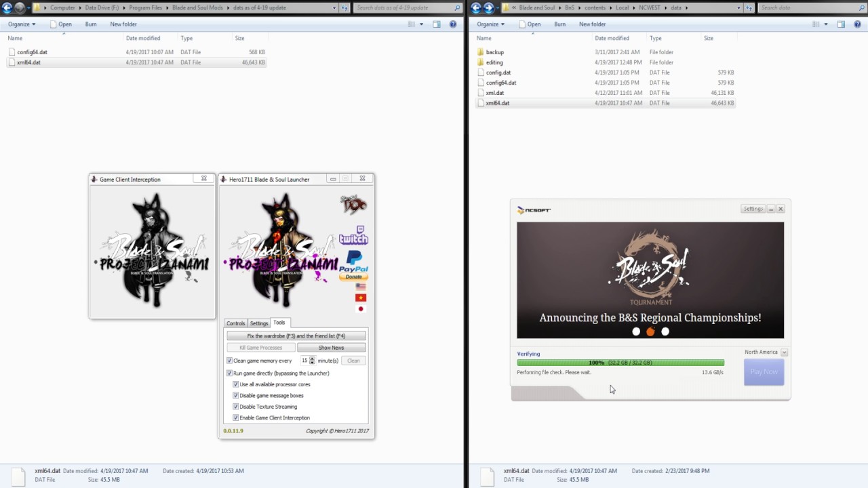Go back in right Explorer window

(x=476, y=8)
